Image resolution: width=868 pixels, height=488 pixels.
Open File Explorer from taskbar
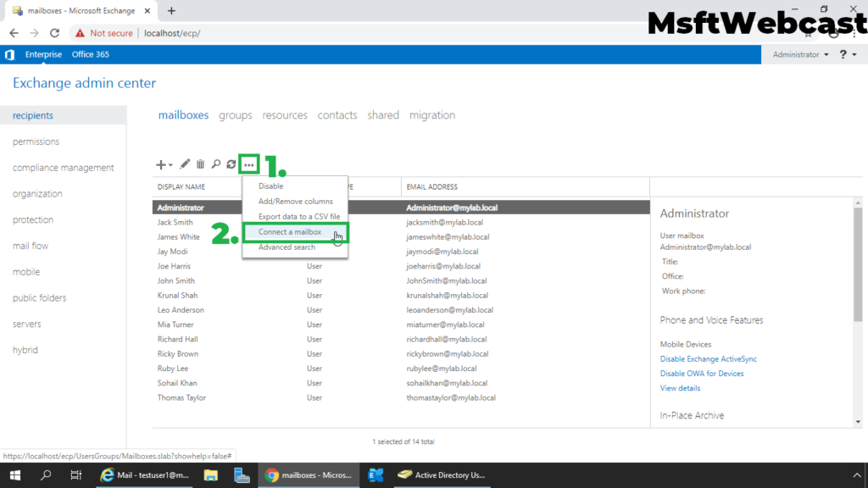210,474
